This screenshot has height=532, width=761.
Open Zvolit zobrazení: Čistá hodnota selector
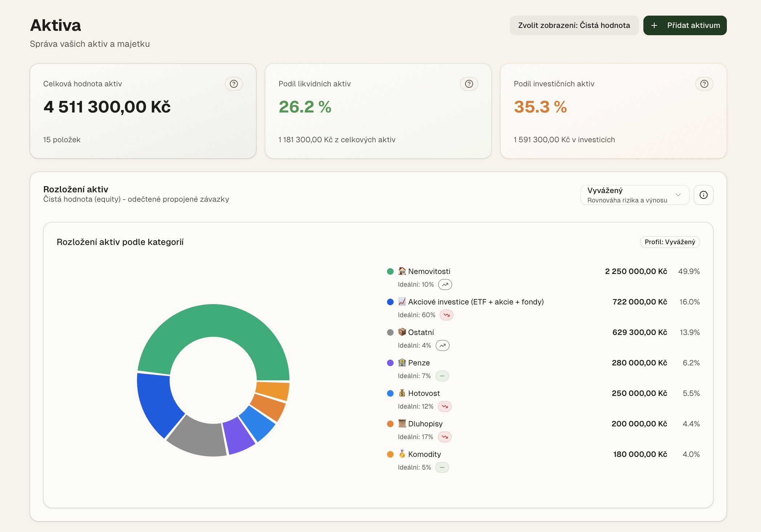click(574, 25)
